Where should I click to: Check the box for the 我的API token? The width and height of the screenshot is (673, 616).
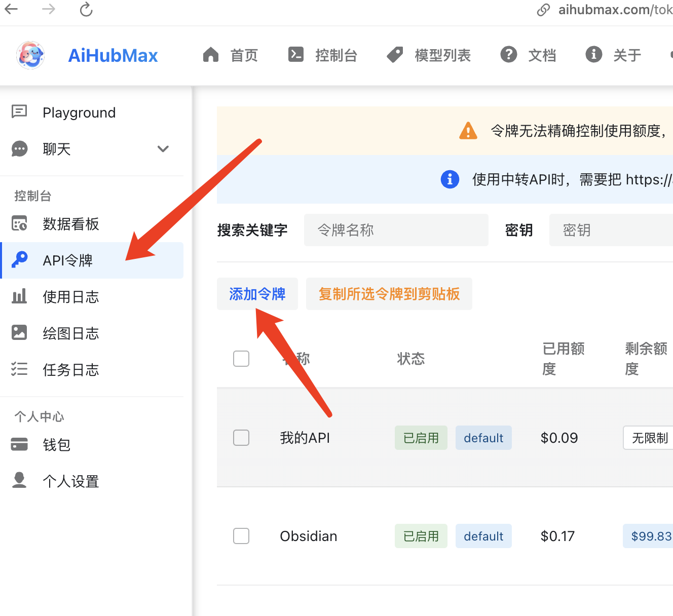(241, 438)
